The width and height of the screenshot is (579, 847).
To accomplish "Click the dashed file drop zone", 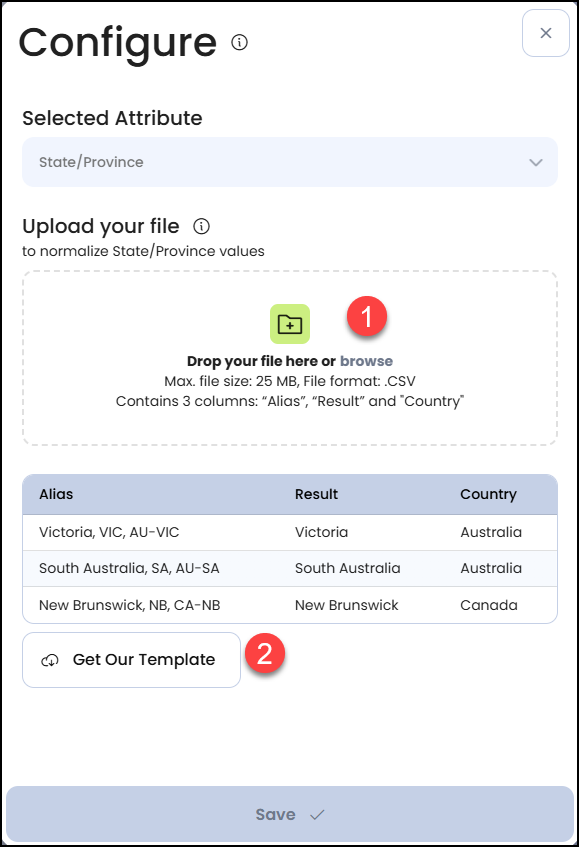I will pyautogui.click(x=289, y=358).
